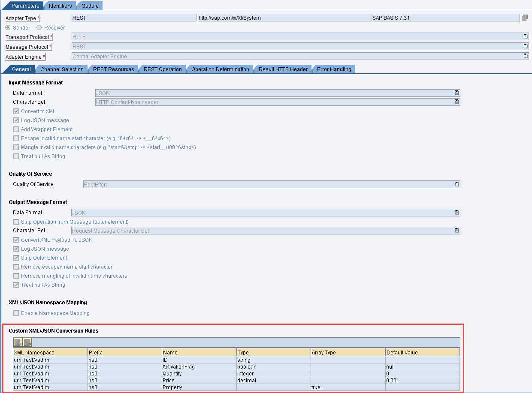Click the Adapter Type field showing REST

133,17
